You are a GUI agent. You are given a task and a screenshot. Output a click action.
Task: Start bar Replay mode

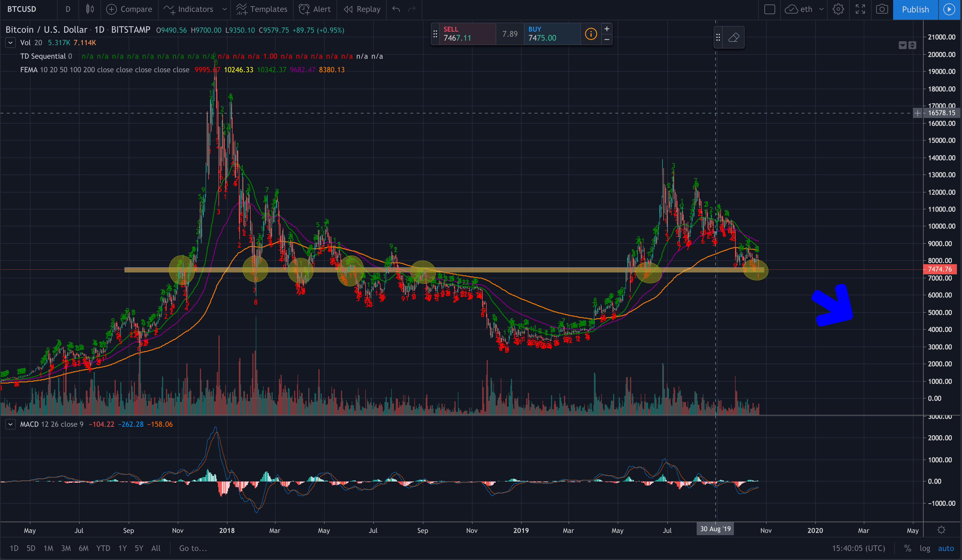click(x=362, y=9)
